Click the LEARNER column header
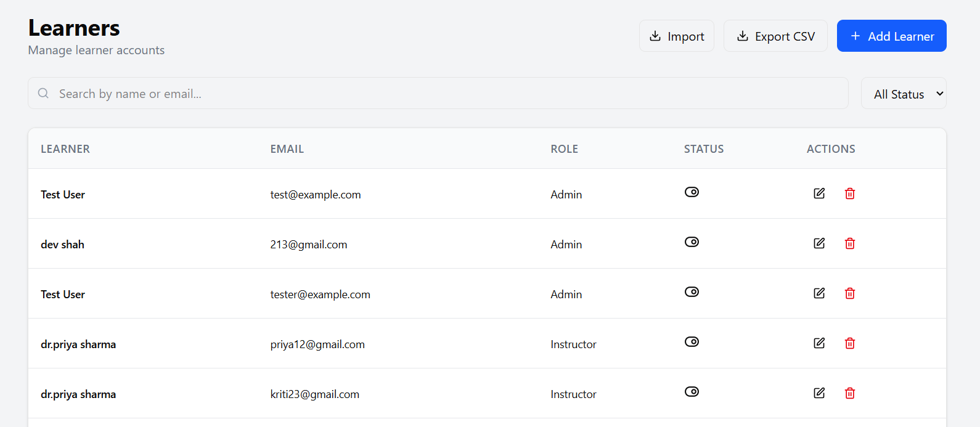This screenshot has height=427, width=980. pos(65,149)
